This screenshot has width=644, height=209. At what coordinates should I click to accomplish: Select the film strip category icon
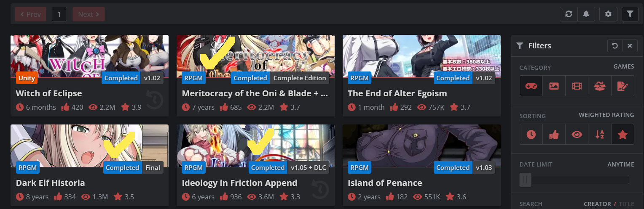pos(577,86)
